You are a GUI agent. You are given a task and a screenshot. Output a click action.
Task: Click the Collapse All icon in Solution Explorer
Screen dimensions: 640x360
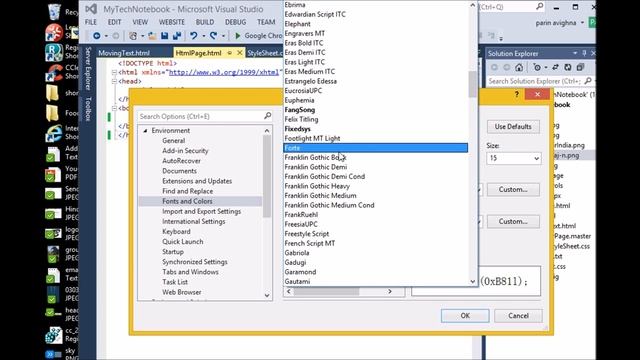point(580,67)
